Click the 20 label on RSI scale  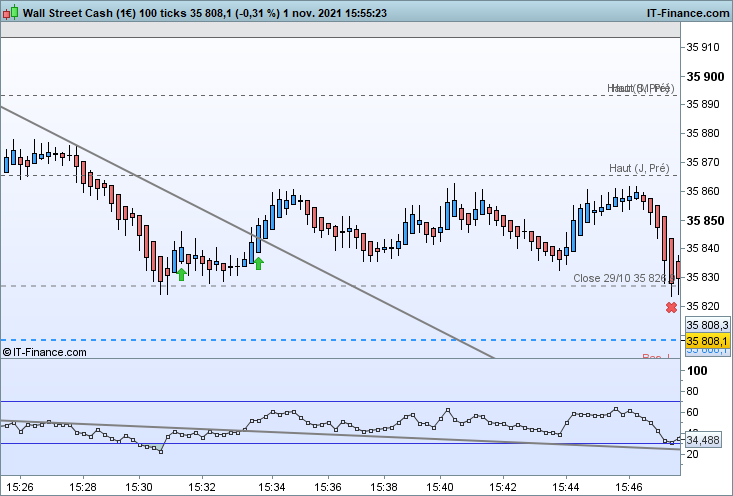(693, 454)
